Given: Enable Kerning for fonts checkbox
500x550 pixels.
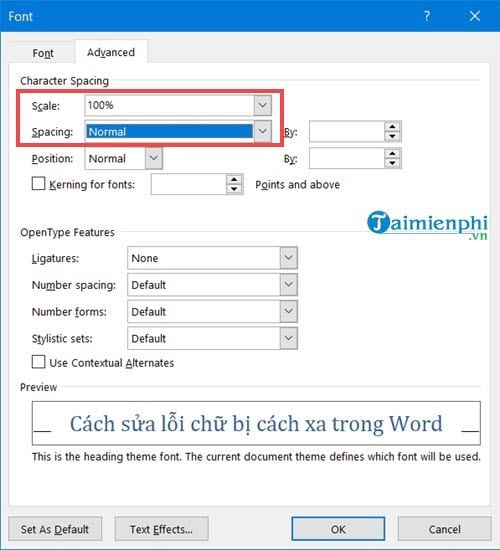Looking at the screenshot, I should click(x=38, y=183).
